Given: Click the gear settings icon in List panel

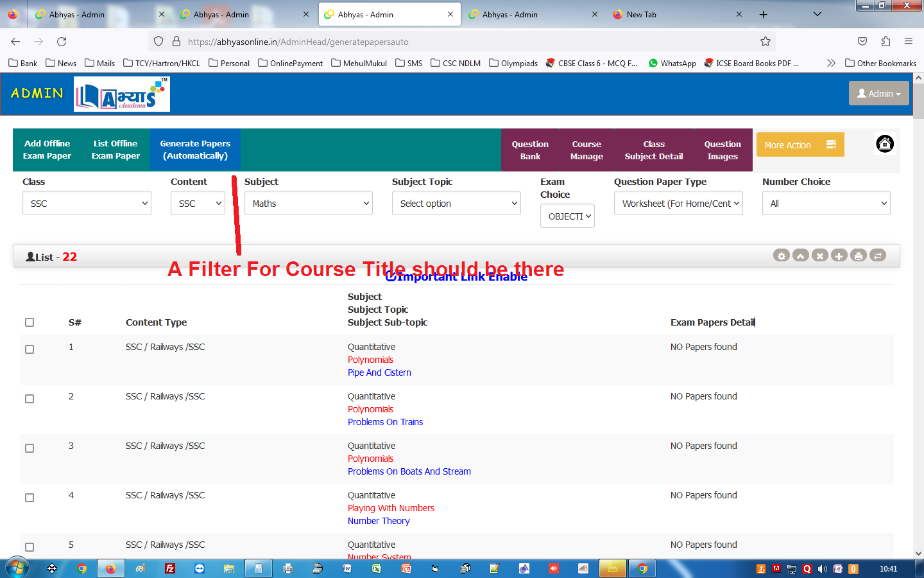Looking at the screenshot, I should [x=781, y=256].
